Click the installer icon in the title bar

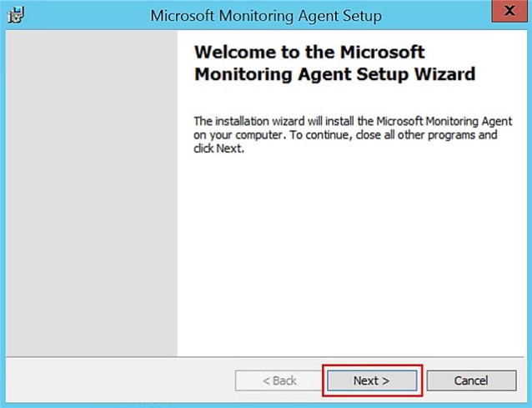(x=16, y=15)
